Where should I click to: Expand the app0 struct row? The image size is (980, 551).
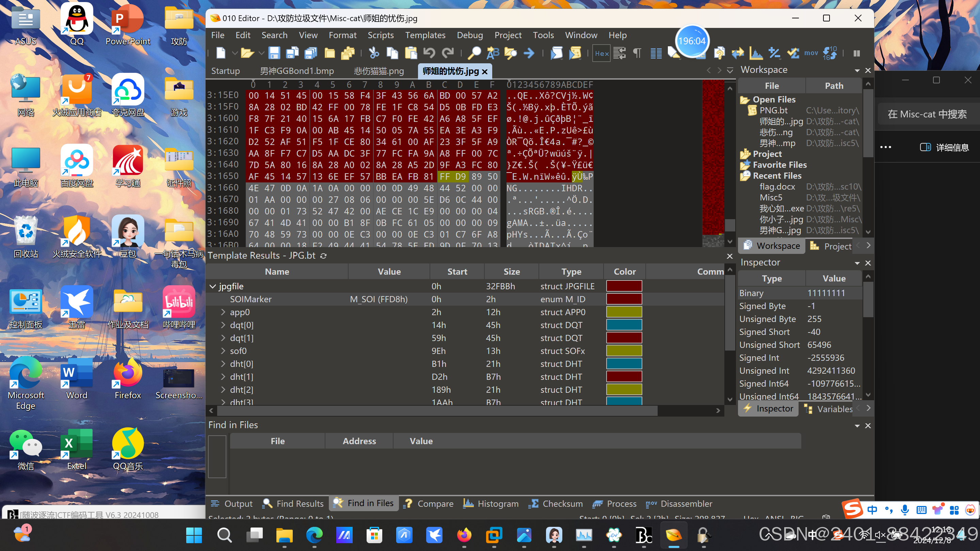click(x=223, y=312)
